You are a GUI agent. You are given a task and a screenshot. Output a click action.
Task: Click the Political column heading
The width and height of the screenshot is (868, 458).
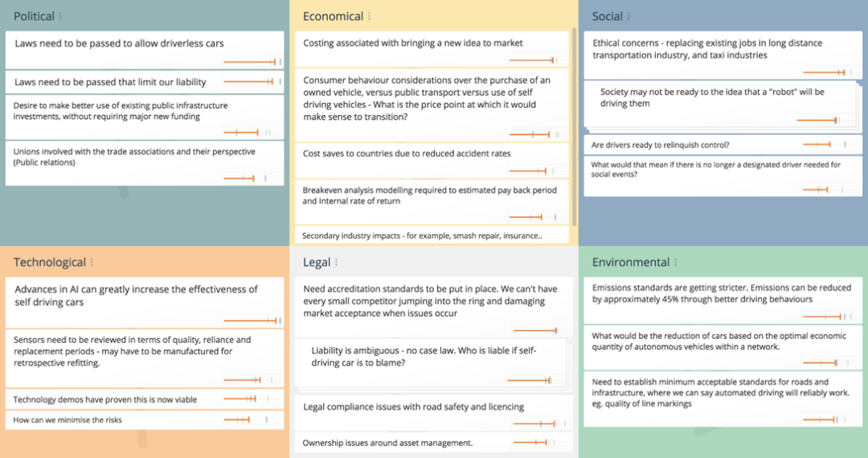[34, 17]
